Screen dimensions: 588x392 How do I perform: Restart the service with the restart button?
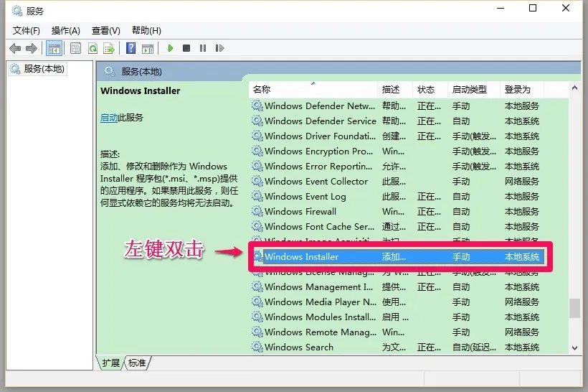click(x=219, y=48)
